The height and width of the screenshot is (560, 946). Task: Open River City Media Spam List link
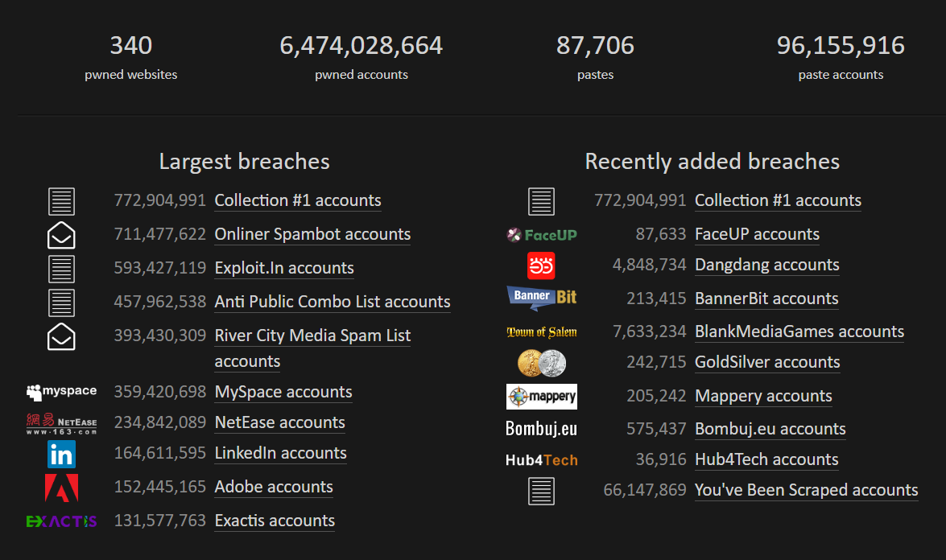tap(312, 348)
